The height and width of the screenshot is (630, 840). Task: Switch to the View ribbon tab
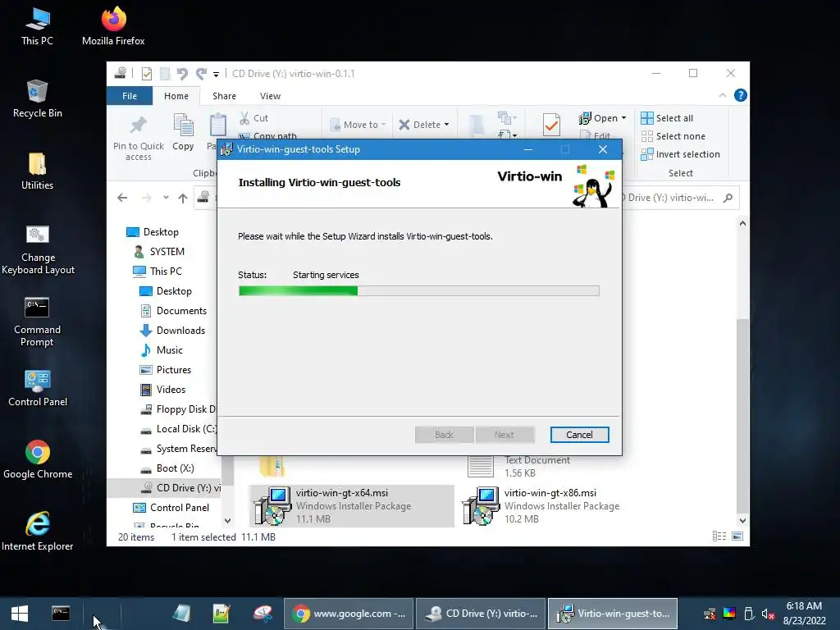270,96
